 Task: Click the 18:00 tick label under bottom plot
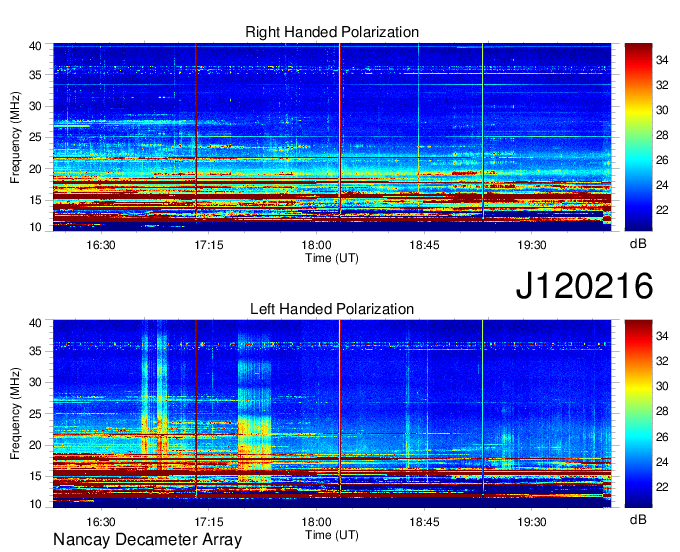point(317,522)
